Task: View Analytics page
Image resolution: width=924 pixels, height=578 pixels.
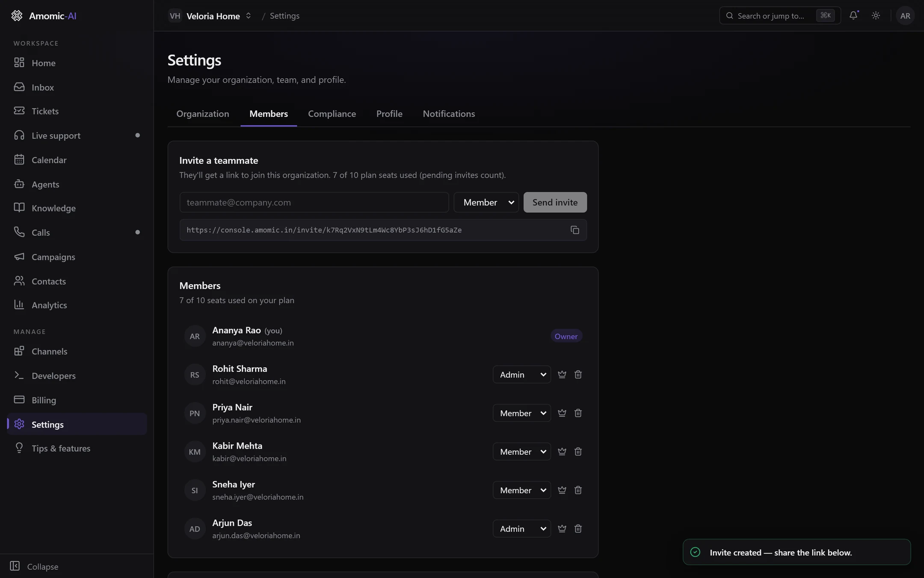Action: (77, 305)
